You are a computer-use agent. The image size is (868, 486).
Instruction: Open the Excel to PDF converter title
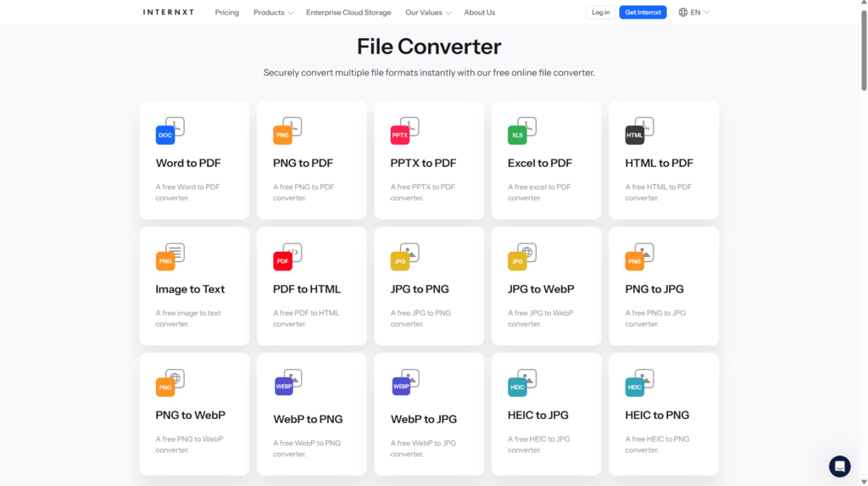pyautogui.click(x=540, y=163)
